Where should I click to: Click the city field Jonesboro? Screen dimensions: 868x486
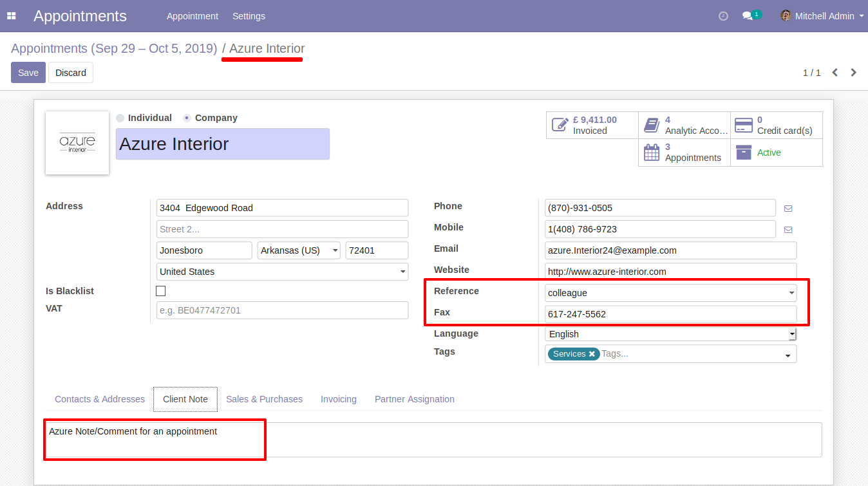click(x=204, y=250)
